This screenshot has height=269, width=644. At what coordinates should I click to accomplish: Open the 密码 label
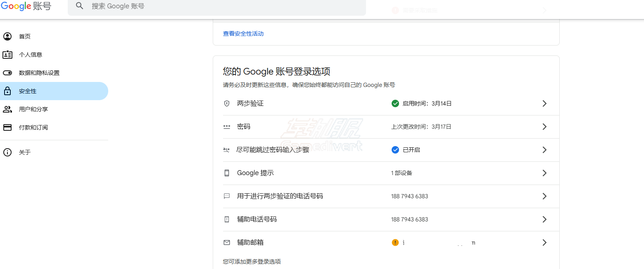point(244,127)
